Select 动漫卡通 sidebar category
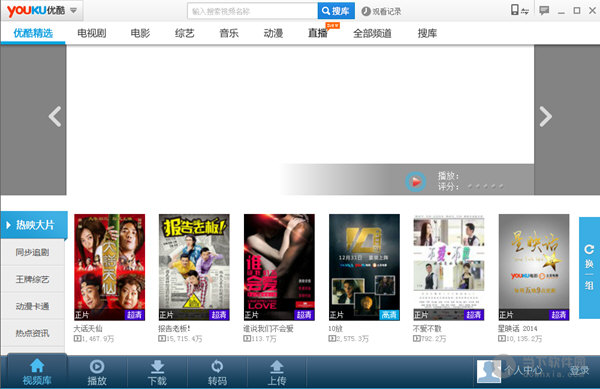 33,306
